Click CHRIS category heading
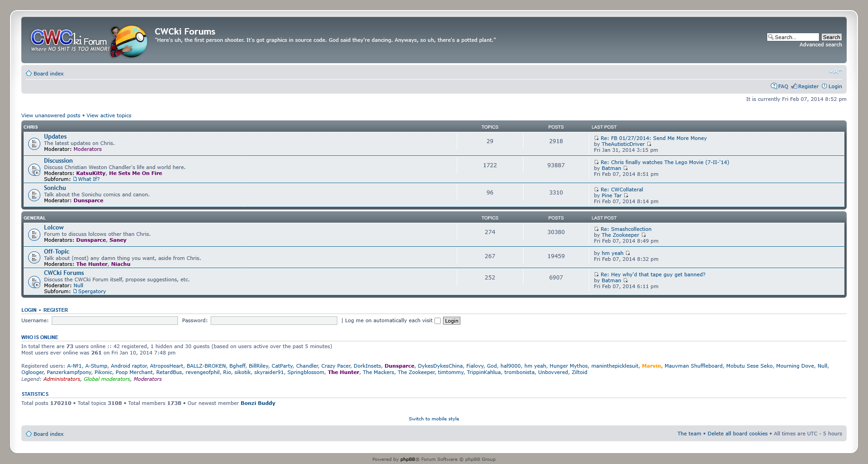The height and width of the screenshot is (464, 868). (31, 127)
